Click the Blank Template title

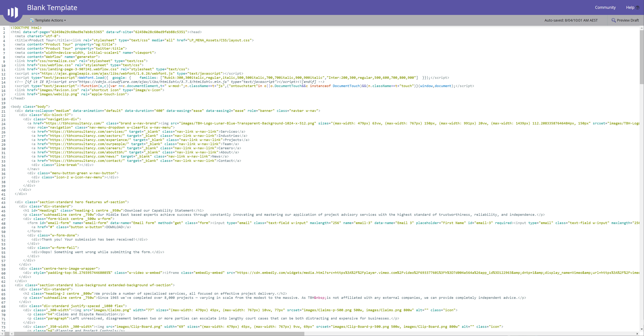click(52, 8)
